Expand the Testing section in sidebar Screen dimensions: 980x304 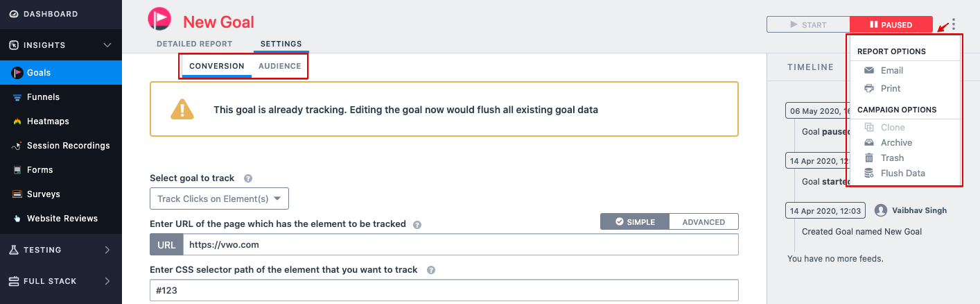click(x=107, y=250)
